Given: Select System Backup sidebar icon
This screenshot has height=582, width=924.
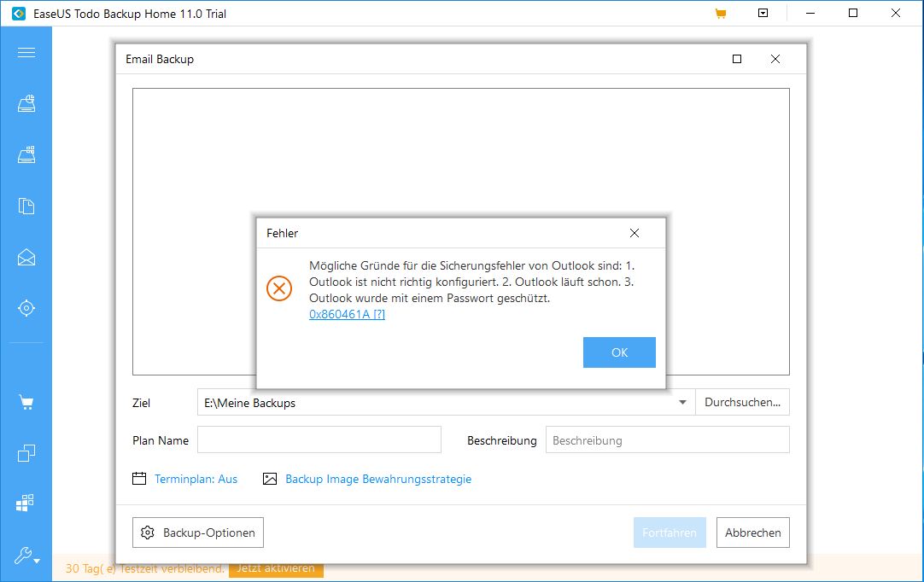Looking at the screenshot, I should tap(26, 155).
